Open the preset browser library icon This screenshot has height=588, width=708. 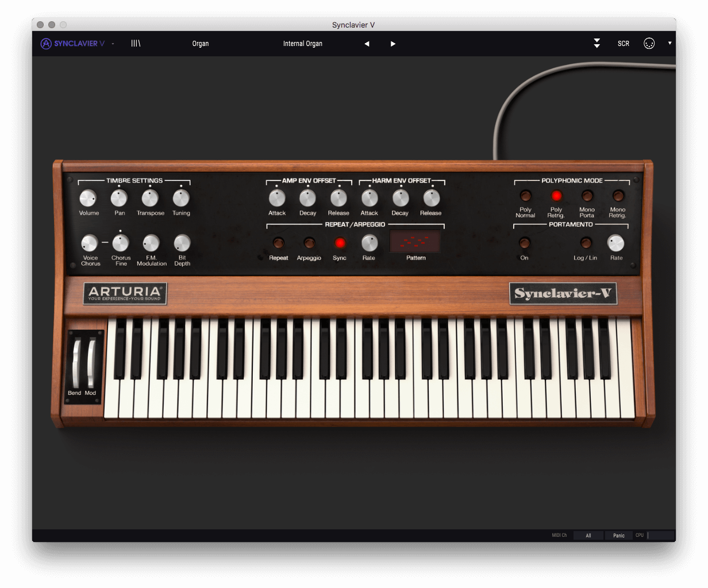click(x=136, y=44)
